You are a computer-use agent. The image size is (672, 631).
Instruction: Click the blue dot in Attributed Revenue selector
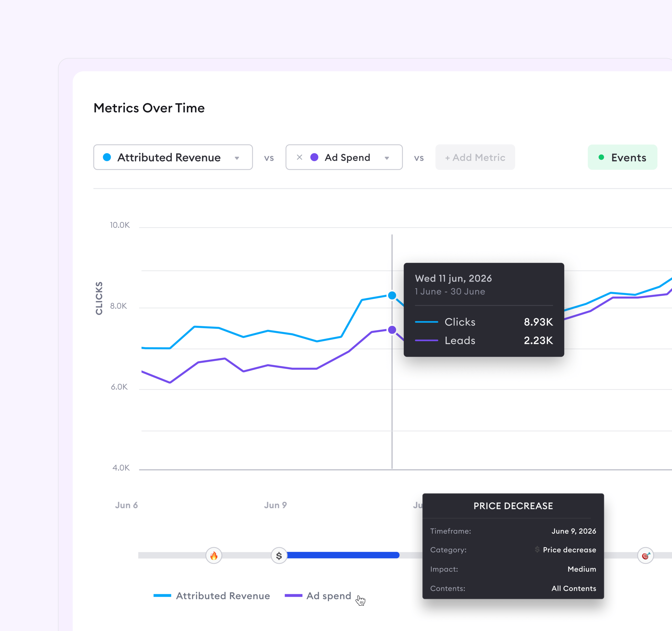(x=107, y=157)
